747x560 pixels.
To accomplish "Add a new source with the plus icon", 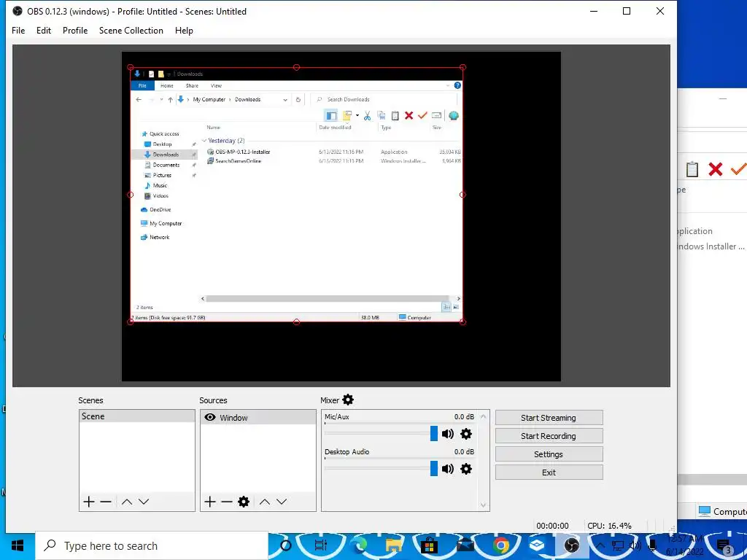I will (210, 502).
